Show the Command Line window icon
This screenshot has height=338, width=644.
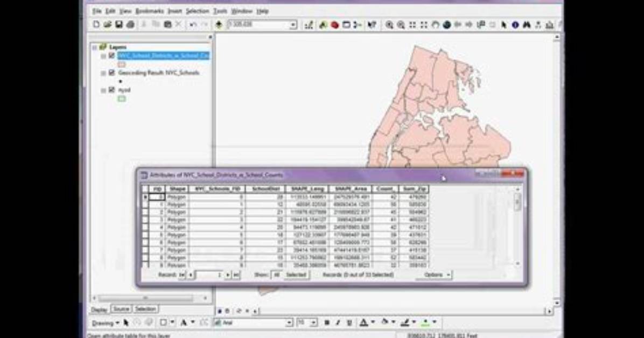click(346, 25)
